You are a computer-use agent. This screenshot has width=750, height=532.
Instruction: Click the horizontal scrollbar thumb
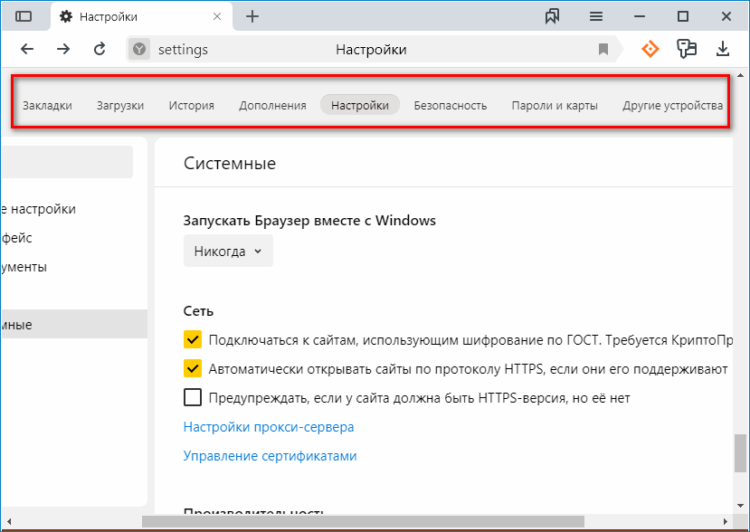[363, 521]
